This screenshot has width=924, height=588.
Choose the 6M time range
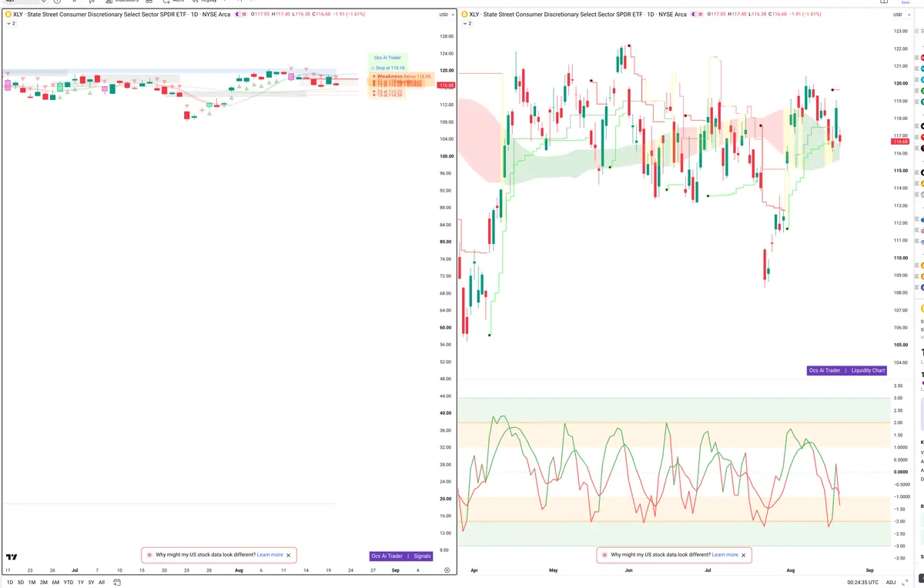click(x=55, y=583)
